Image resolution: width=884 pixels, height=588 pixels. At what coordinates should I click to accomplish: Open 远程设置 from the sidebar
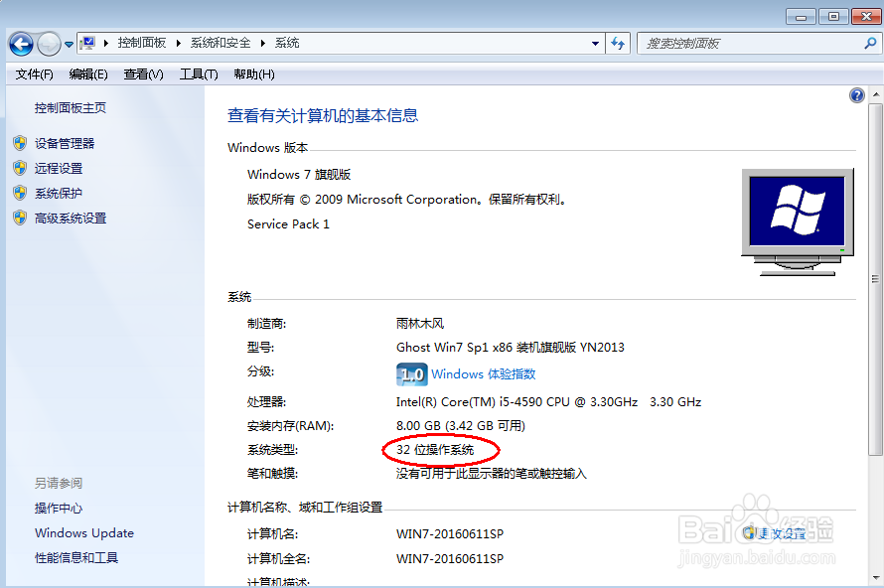(x=59, y=168)
